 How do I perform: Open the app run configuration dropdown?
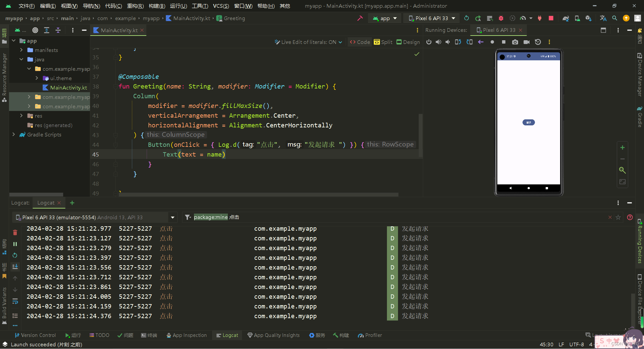[x=385, y=18]
